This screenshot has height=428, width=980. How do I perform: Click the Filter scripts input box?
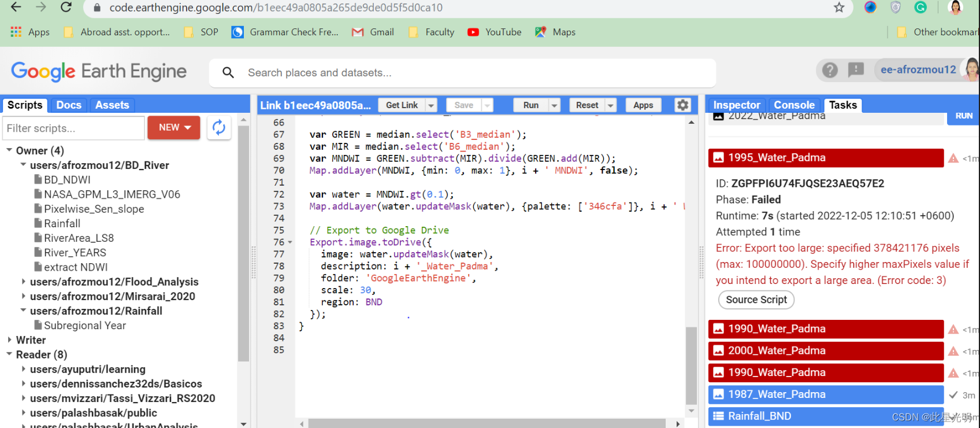point(73,128)
